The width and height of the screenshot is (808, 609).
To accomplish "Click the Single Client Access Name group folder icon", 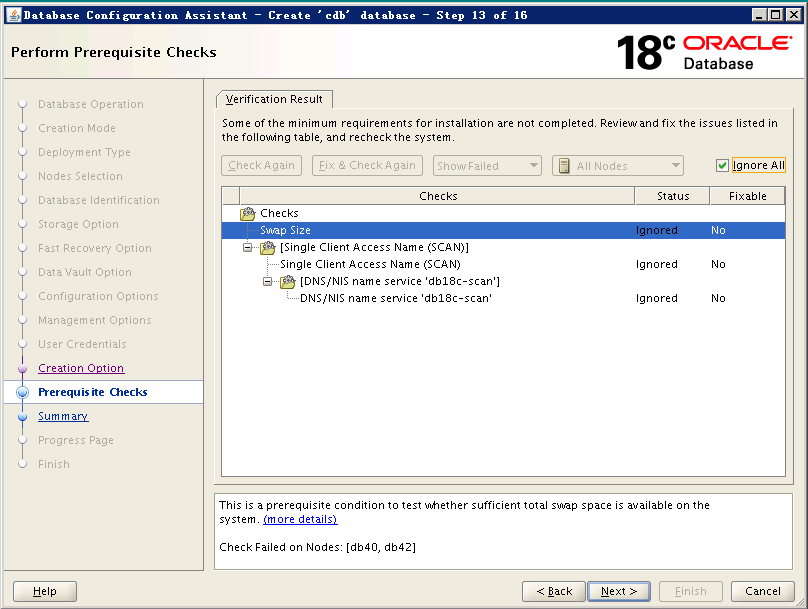I will point(267,248).
